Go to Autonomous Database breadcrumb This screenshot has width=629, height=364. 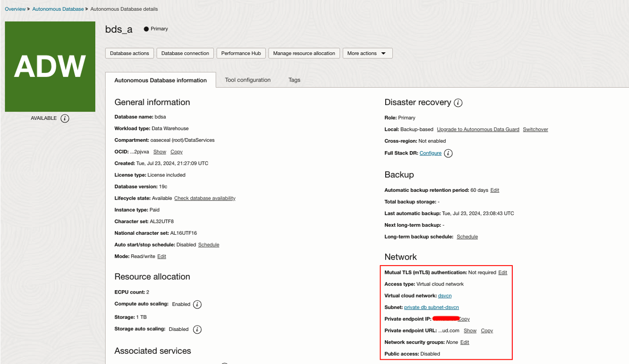(x=58, y=9)
